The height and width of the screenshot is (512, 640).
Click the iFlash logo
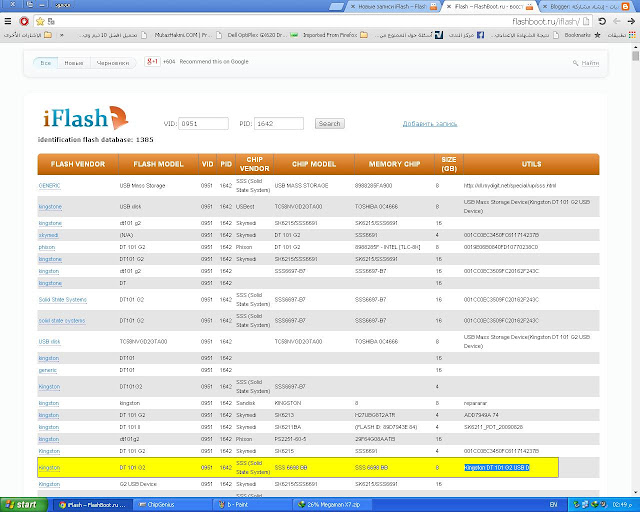[x=86, y=118]
